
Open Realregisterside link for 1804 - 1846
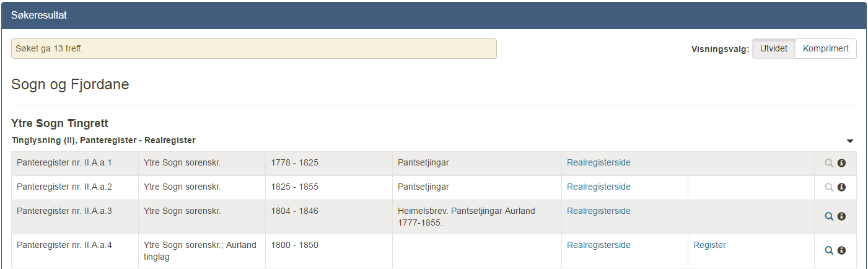click(x=598, y=211)
